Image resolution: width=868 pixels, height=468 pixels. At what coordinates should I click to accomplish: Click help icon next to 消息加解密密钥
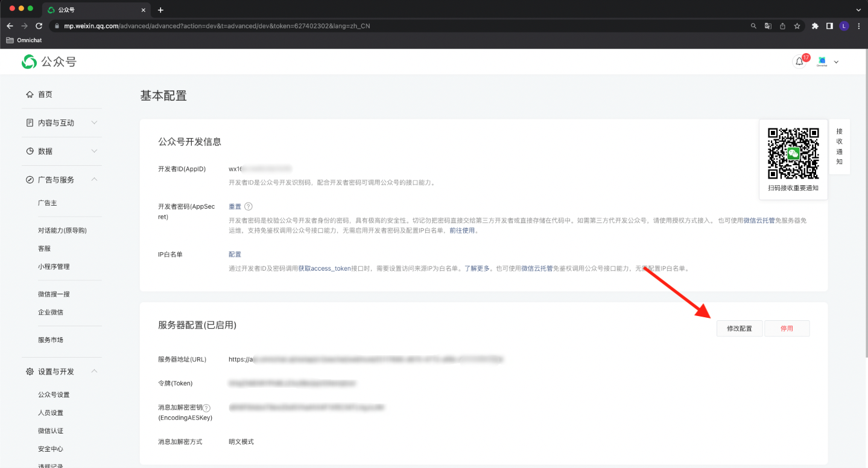coord(207,408)
